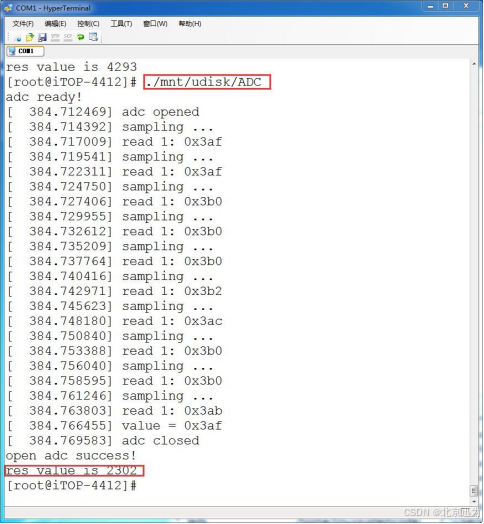
Task: Click the HyperTerminal title bar app icon
Action: 8,7
